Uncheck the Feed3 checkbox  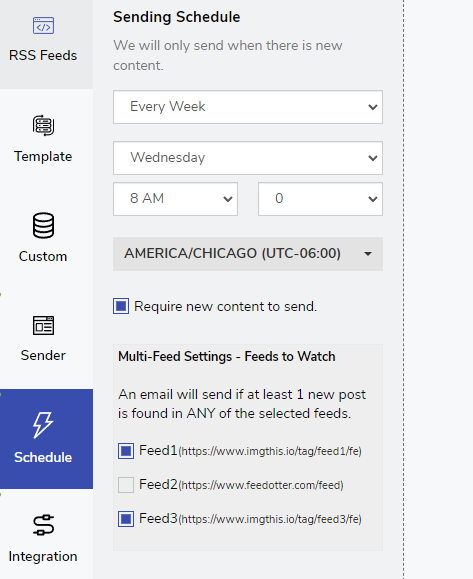tap(126, 519)
